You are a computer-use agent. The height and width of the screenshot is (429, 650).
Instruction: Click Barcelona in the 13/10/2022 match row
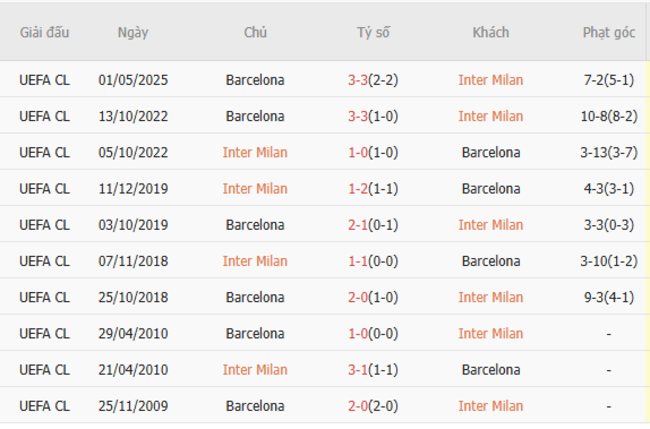click(255, 116)
